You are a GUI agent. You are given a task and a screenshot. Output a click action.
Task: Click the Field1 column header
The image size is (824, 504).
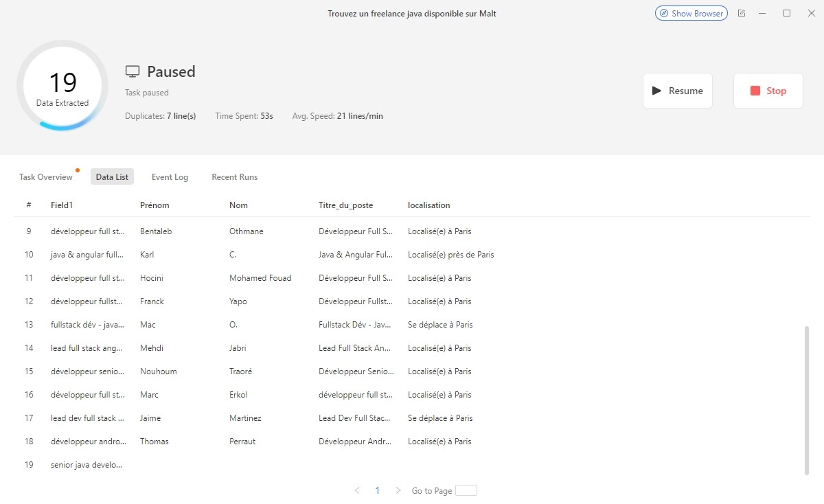coord(62,205)
